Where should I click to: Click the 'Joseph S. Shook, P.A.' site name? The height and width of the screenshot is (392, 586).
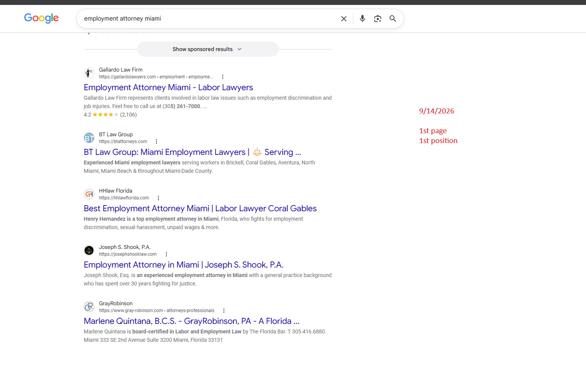click(125, 247)
